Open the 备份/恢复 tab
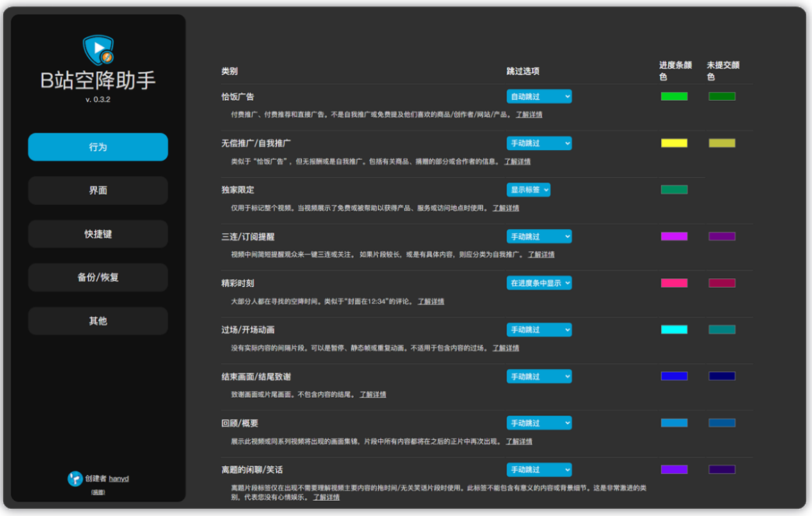This screenshot has height=516, width=812. pos(98,277)
